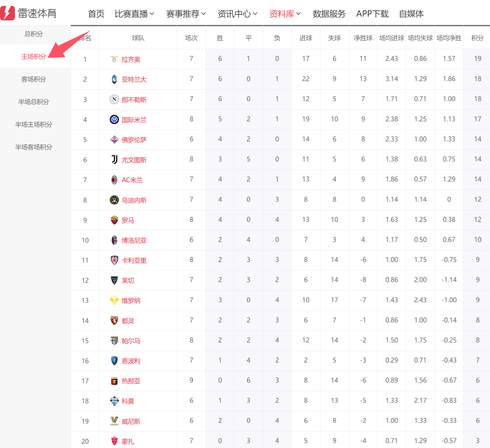
Task: Open the 罗马 team link
Action: click(x=128, y=220)
